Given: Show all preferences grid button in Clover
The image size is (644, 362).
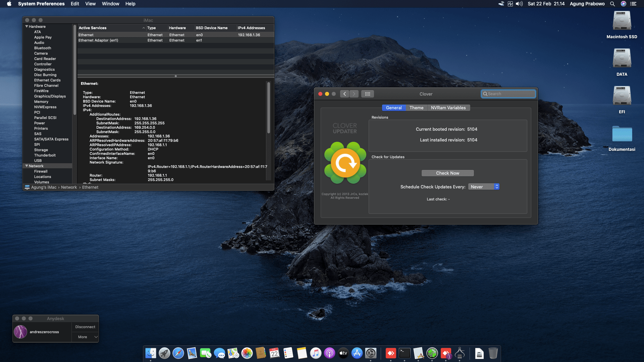Looking at the screenshot, I should tap(368, 94).
